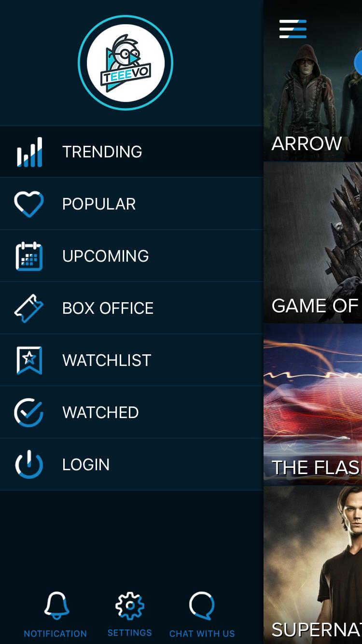Click the Teeevo logo circle

tap(125, 63)
